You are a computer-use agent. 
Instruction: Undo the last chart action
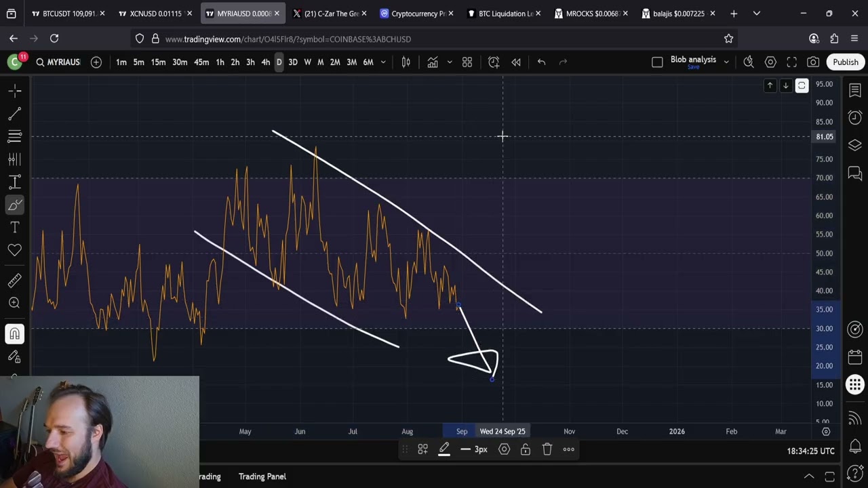pyautogui.click(x=541, y=62)
